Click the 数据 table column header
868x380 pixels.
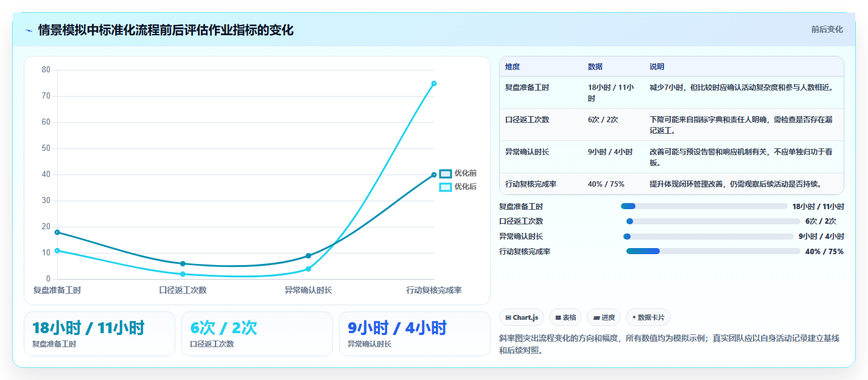tap(595, 67)
